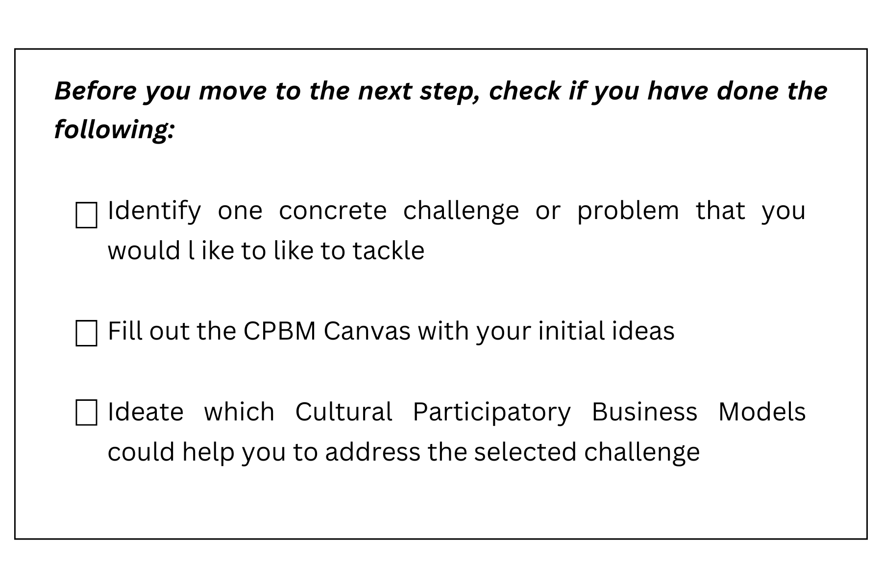Click the 'Identify' word in the first item
This screenshot has height=588, width=882.
154,211
